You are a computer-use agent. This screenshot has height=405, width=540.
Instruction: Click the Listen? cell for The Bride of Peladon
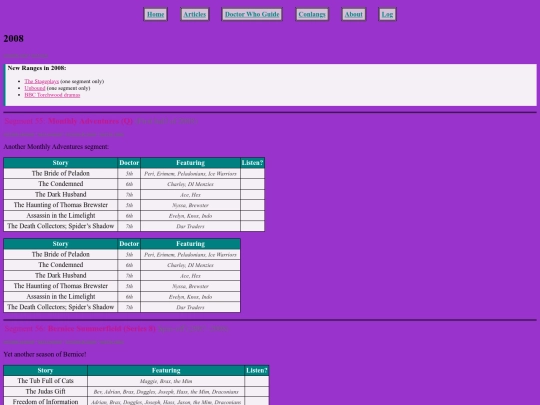[x=252, y=174]
